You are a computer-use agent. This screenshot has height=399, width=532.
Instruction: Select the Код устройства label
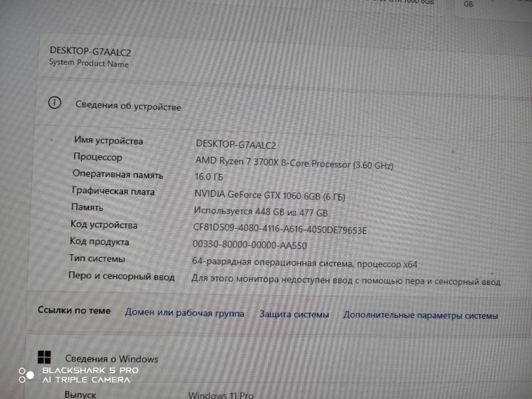tap(104, 225)
